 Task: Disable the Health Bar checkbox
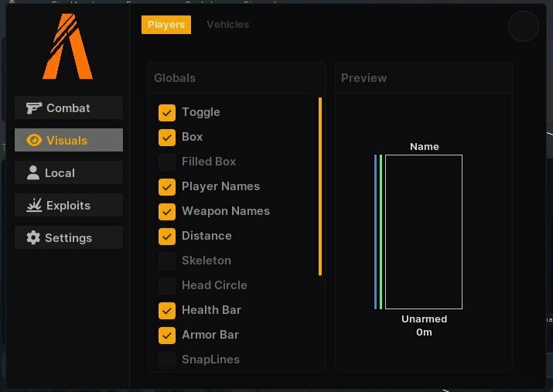click(167, 310)
